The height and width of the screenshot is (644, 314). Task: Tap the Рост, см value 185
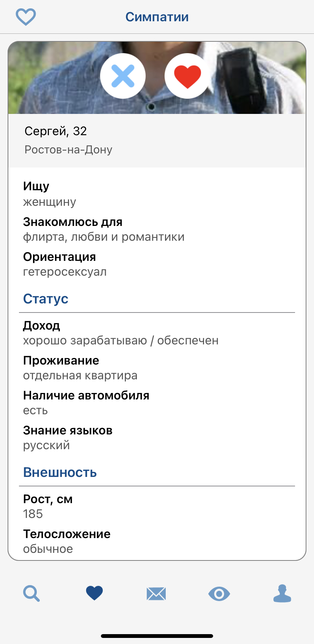point(33,514)
